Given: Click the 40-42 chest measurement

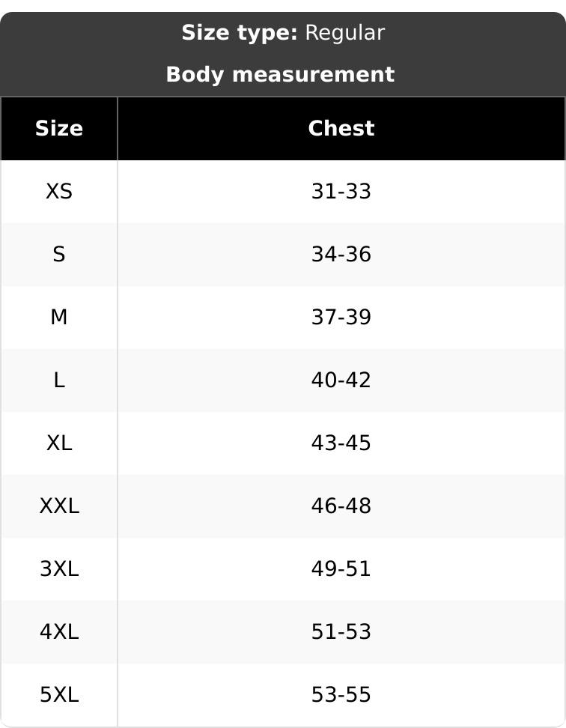Looking at the screenshot, I should [x=341, y=380].
